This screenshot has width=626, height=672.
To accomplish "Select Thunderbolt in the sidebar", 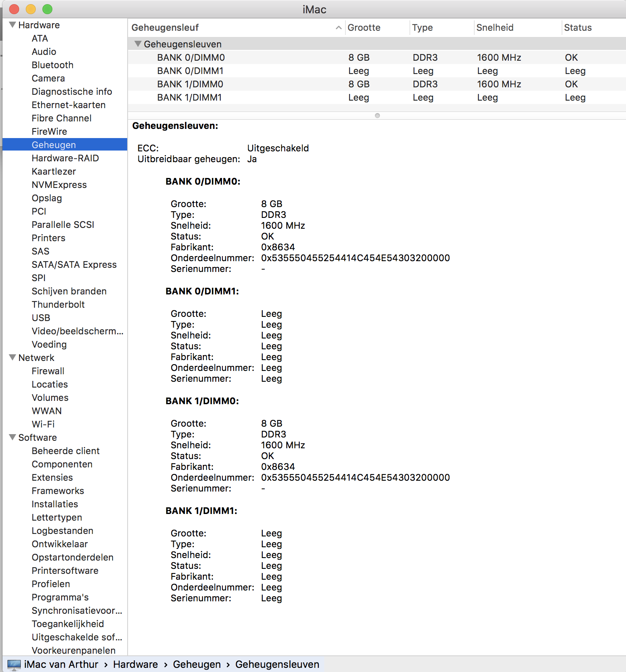I will click(x=58, y=304).
